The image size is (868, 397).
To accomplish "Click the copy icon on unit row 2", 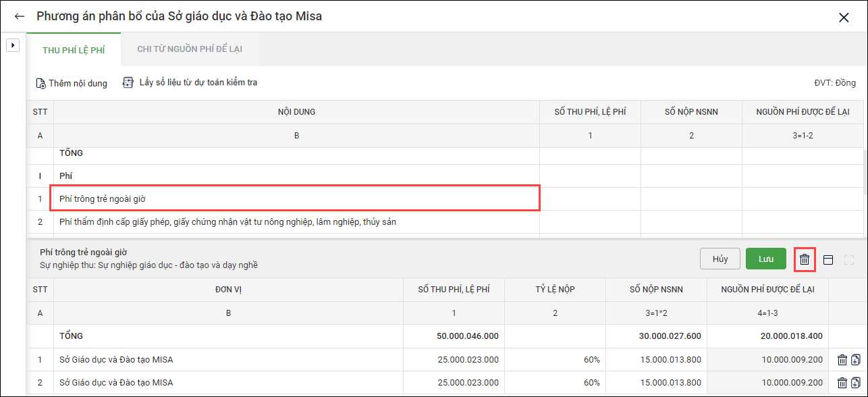I will [x=855, y=383].
